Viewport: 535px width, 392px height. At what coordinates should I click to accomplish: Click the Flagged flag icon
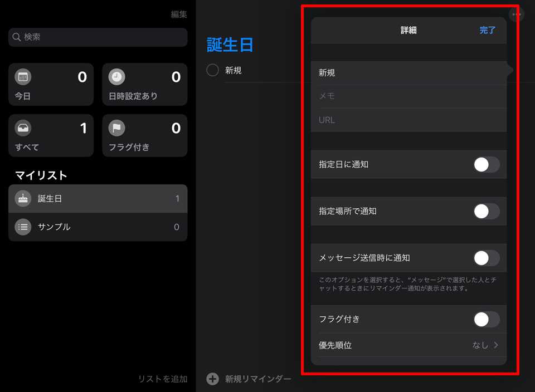click(116, 128)
